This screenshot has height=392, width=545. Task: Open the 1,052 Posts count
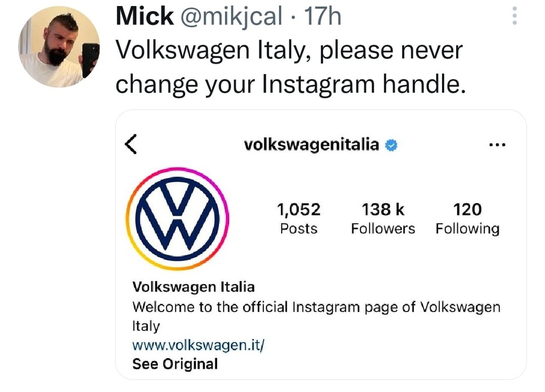[x=299, y=218]
